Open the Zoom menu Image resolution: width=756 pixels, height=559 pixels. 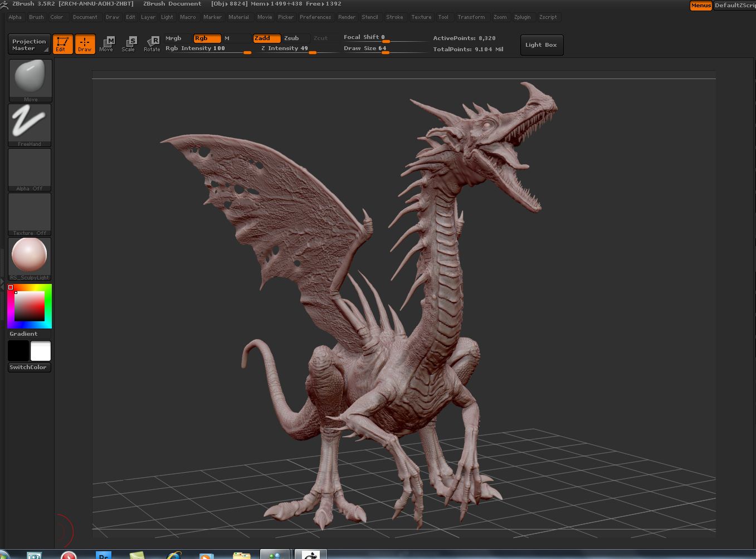[x=500, y=17]
